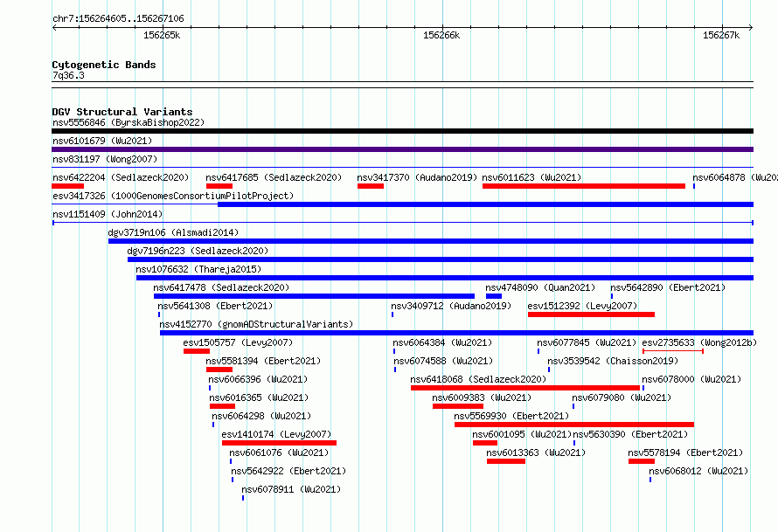This screenshot has height=532, width=778.
Task: Click the nsv5569930 red variant bar
Action: pos(574,425)
